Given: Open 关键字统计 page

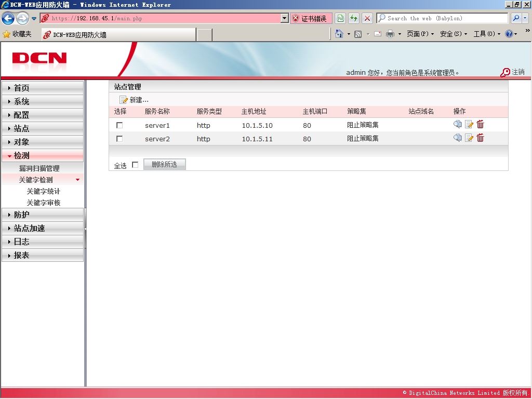Looking at the screenshot, I should click(44, 191).
